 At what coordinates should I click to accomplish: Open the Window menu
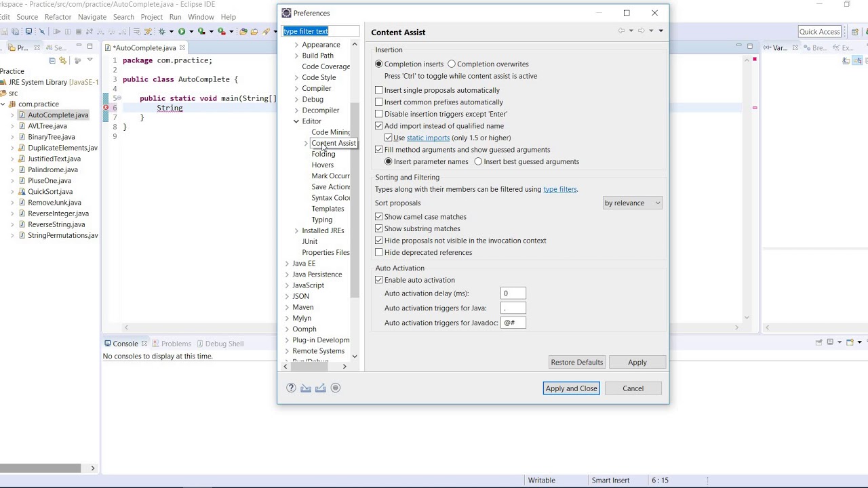201,17
